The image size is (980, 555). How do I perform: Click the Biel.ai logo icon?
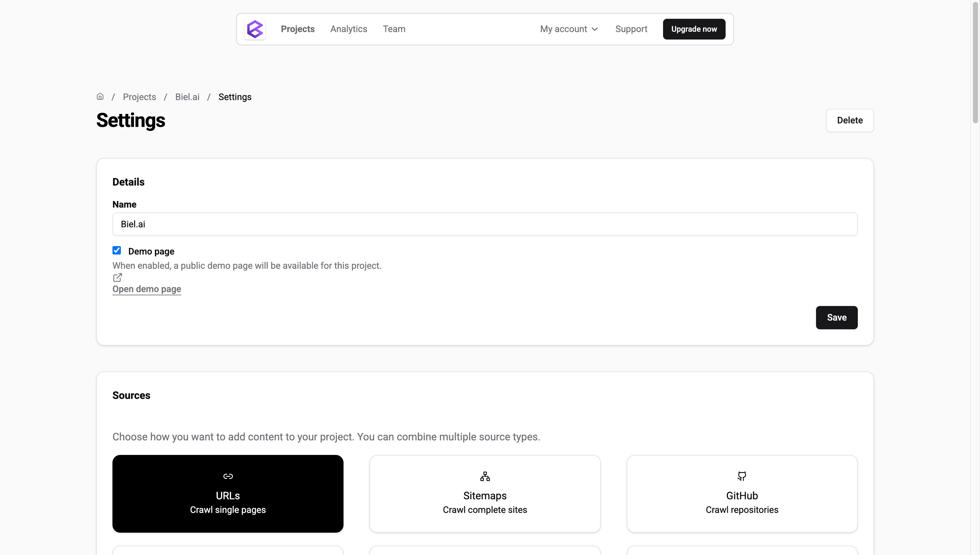(255, 29)
